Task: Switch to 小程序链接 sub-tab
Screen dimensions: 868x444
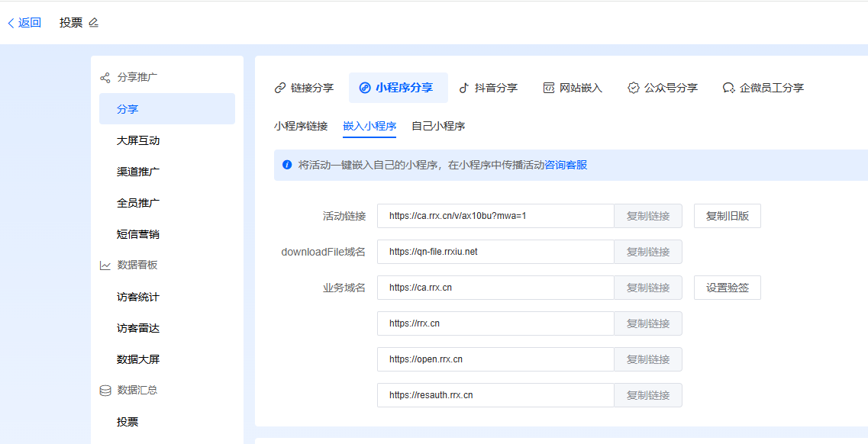Action: pos(301,126)
